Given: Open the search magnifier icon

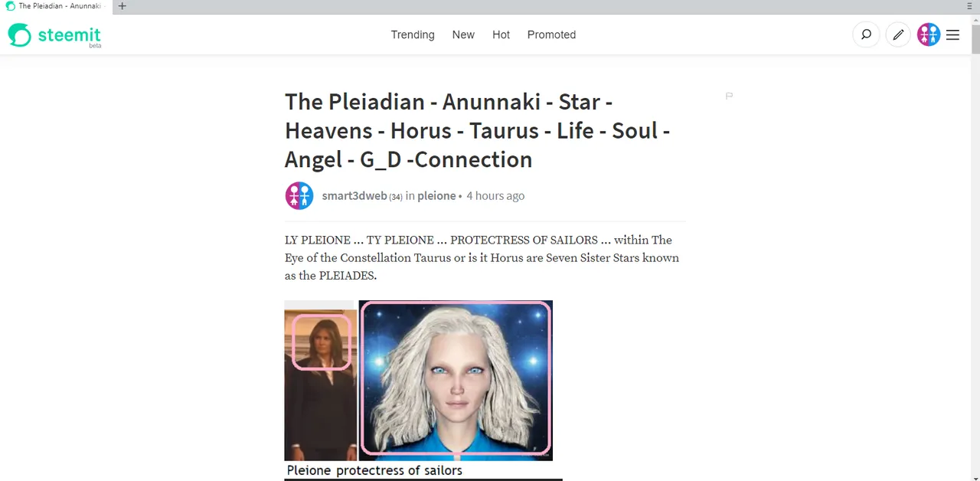Looking at the screenshot, I should tap(866, 34).
